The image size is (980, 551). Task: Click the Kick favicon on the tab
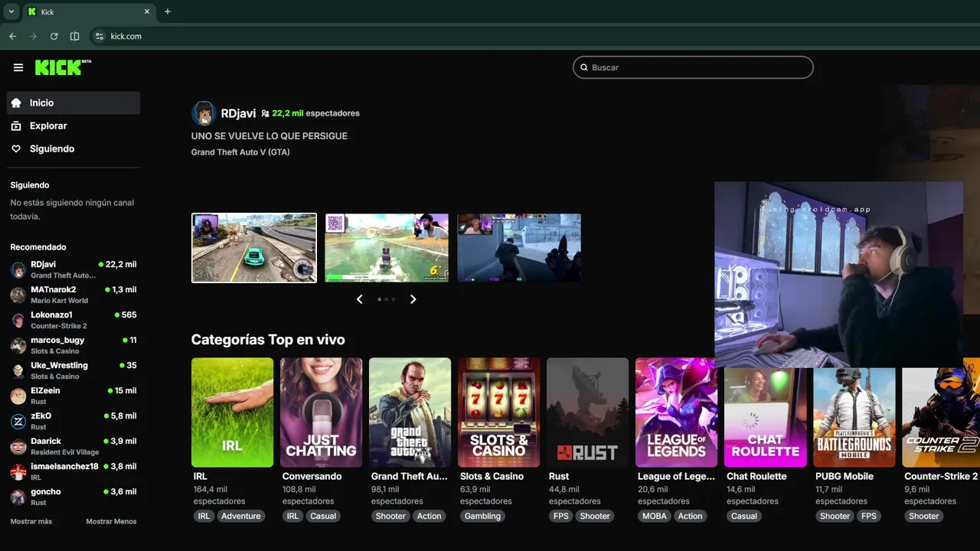tap(32, 11)
